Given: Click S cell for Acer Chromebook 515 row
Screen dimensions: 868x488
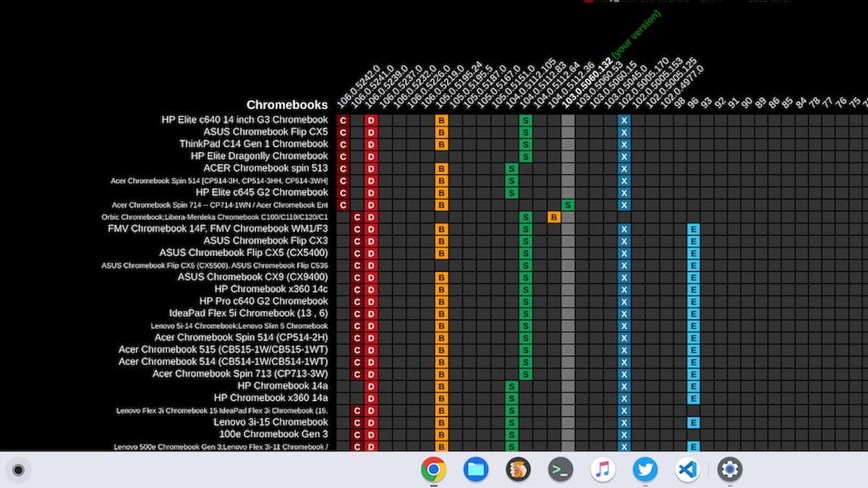Looking at the screenshot, I should 525,350.
